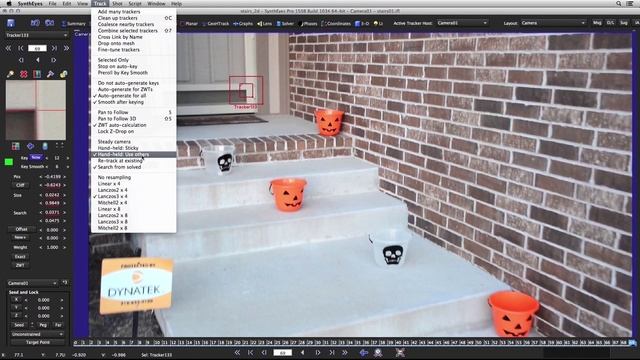The image size is (640, 360).
Task: Click the Far button
Action: point(58,325)
